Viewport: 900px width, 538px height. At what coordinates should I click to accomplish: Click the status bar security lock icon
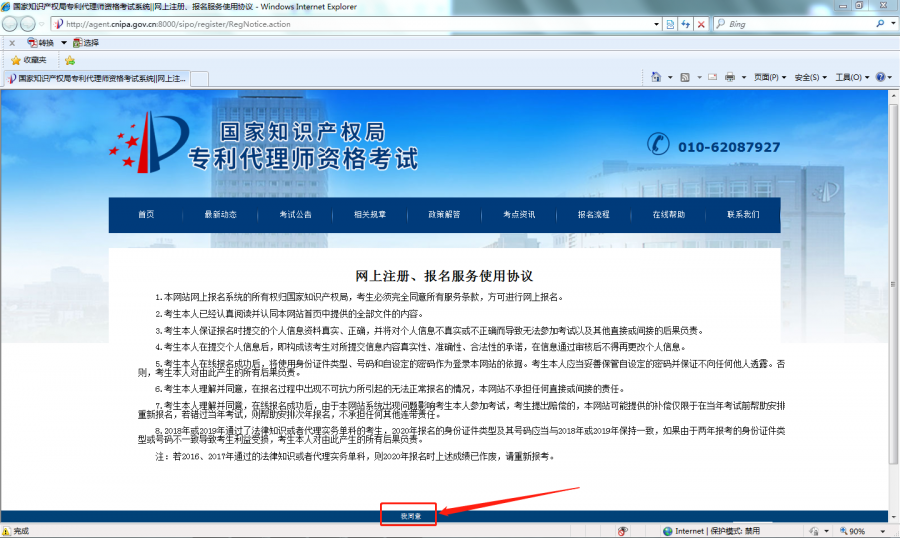[x=814, y=531]
